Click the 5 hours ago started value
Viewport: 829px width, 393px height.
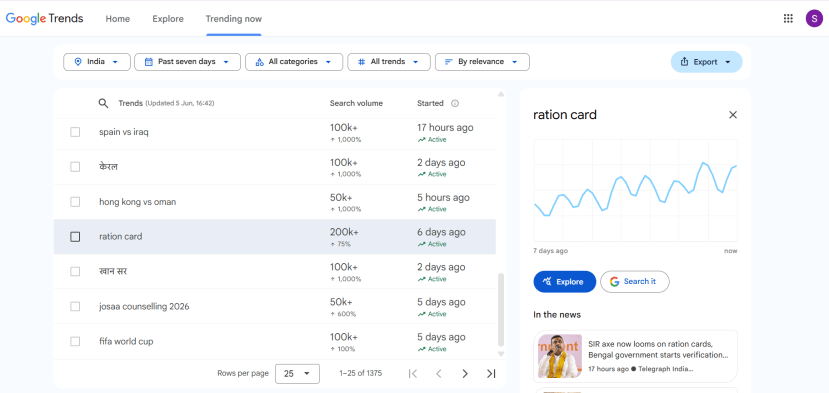(443, 197)
